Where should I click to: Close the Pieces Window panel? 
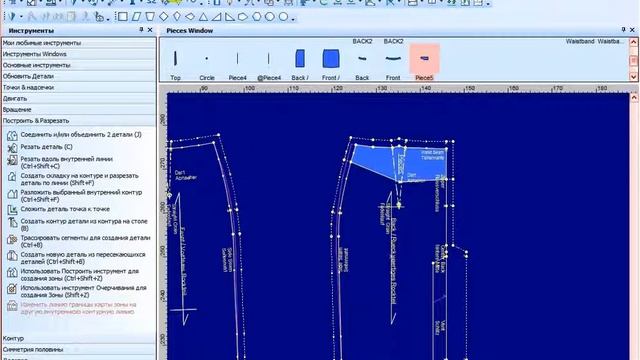(632, 30)
